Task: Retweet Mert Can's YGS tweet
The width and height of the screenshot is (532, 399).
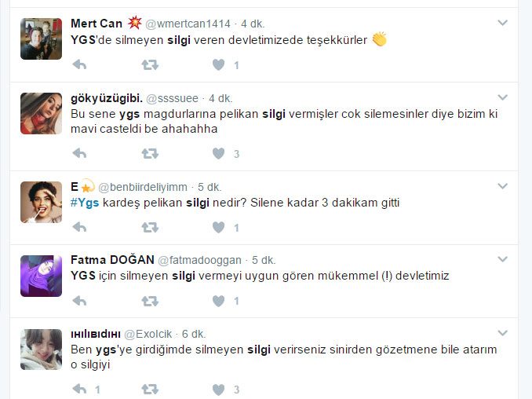Action: [150, 64]
